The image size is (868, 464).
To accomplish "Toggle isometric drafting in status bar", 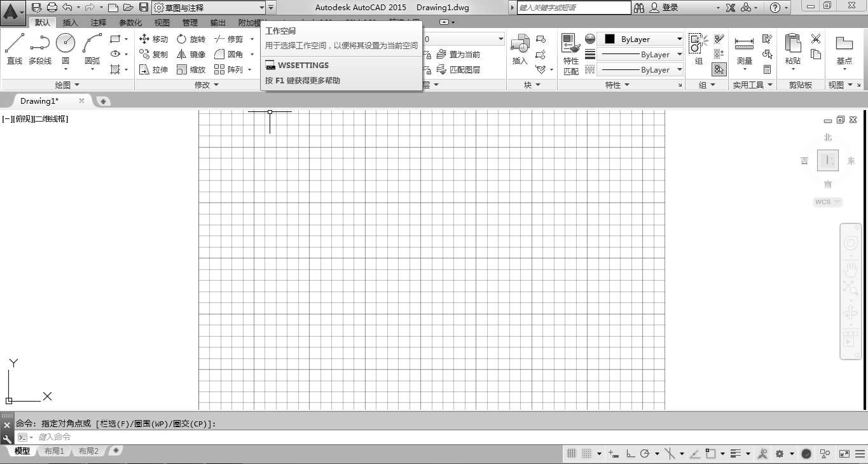I will [670, 454].
